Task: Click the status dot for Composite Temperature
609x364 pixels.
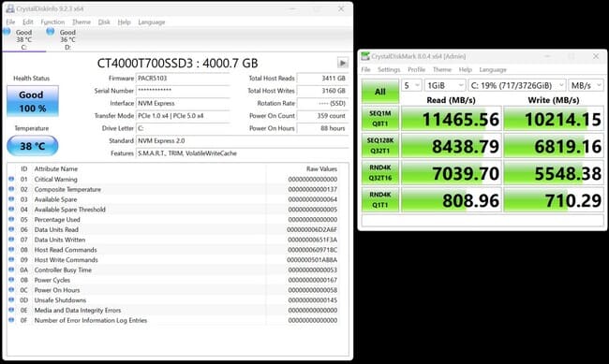Action: click(x=11, y=189)
